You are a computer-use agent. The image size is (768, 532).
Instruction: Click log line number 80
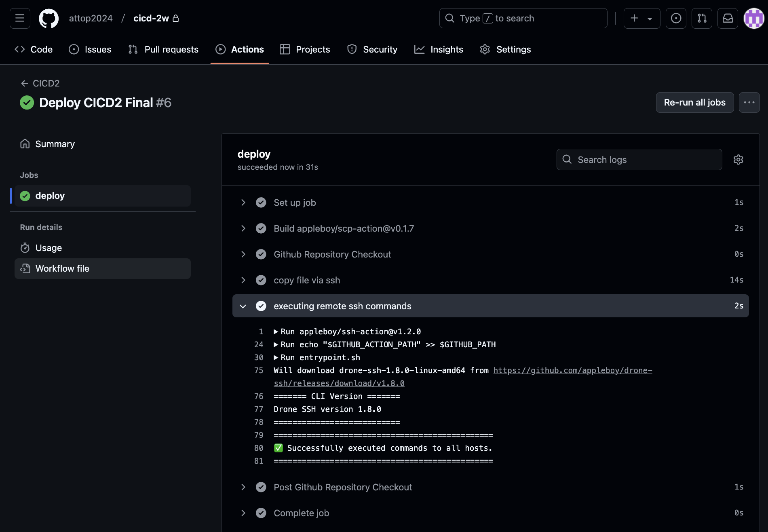tap(259, 448)
